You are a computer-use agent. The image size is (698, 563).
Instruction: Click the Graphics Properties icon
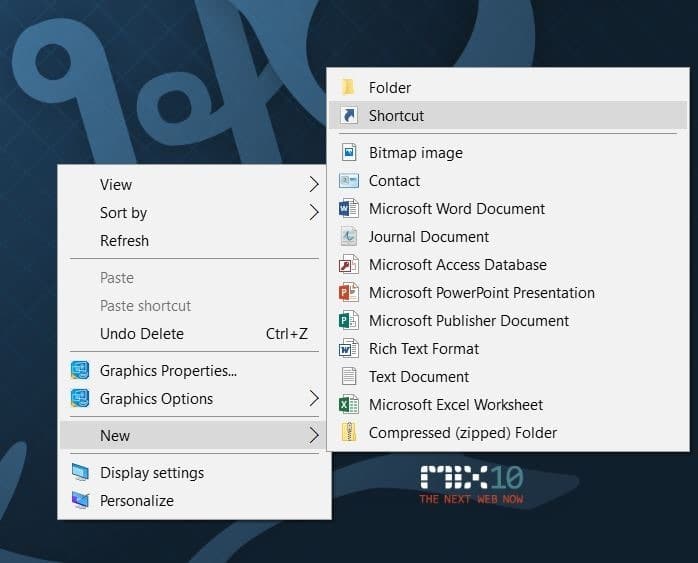click(x=80, y=370)
